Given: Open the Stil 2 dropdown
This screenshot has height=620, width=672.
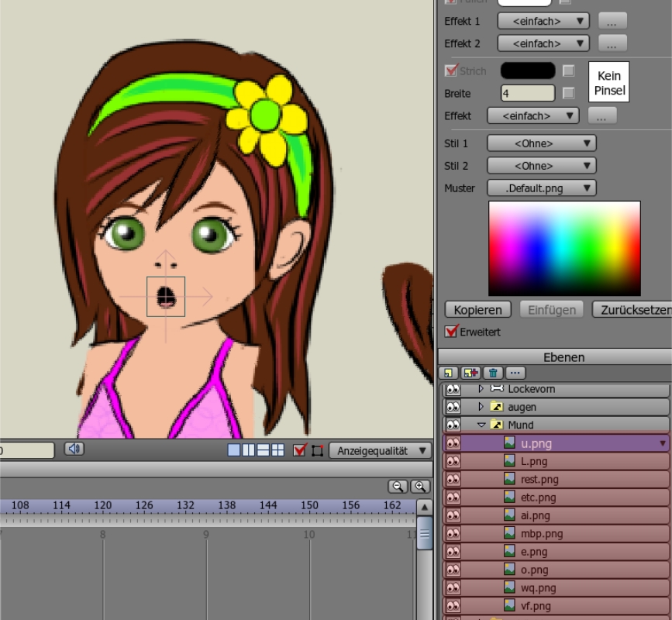Looking at the screenshot, I should tap(541, 165).
